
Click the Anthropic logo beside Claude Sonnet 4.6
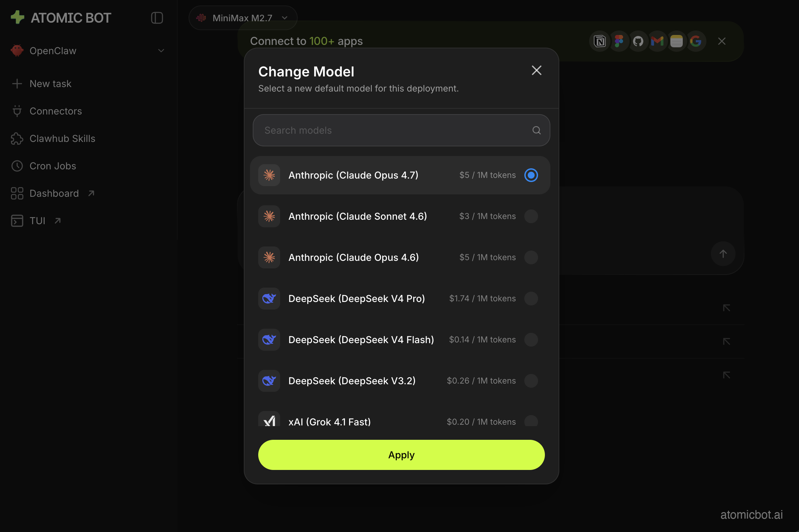[269, 216]
